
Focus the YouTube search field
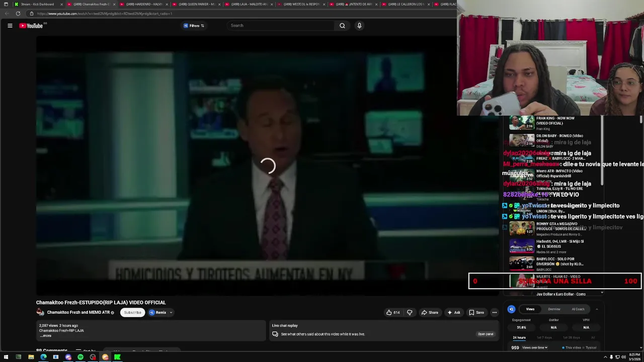point(281,26)
